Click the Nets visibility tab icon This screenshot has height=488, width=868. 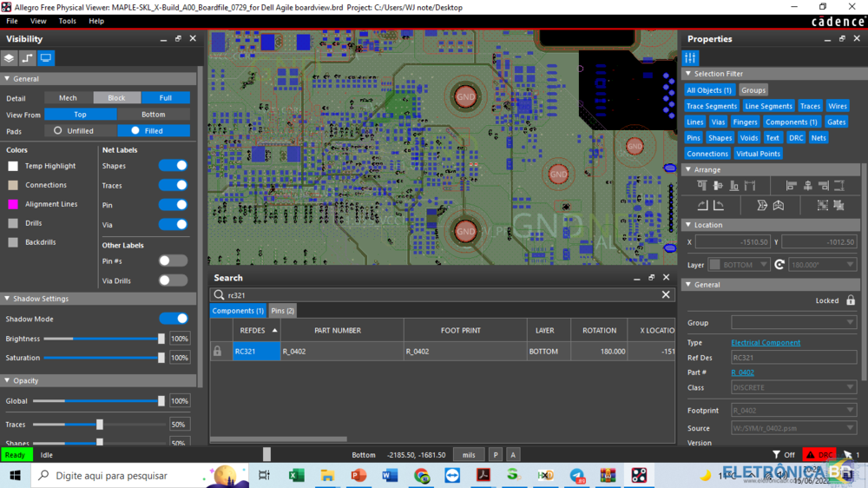(28, 58)
